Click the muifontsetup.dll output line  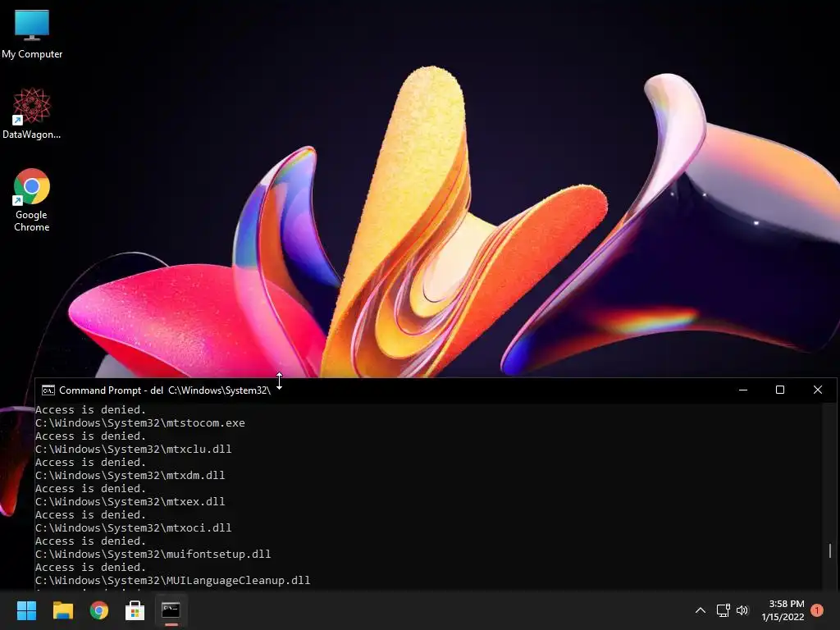tap(153, 554)
